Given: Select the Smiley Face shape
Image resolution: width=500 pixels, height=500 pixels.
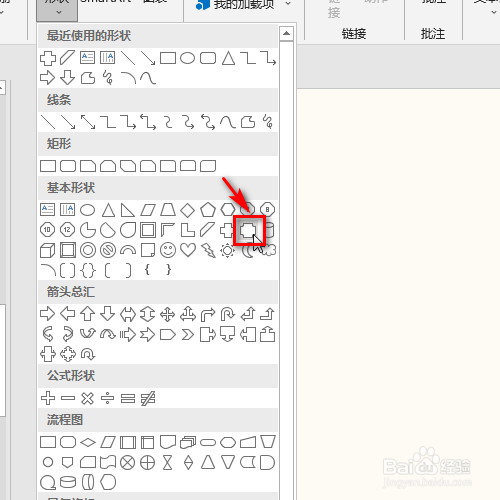Looking at the screenshot, I should (168, 250).
